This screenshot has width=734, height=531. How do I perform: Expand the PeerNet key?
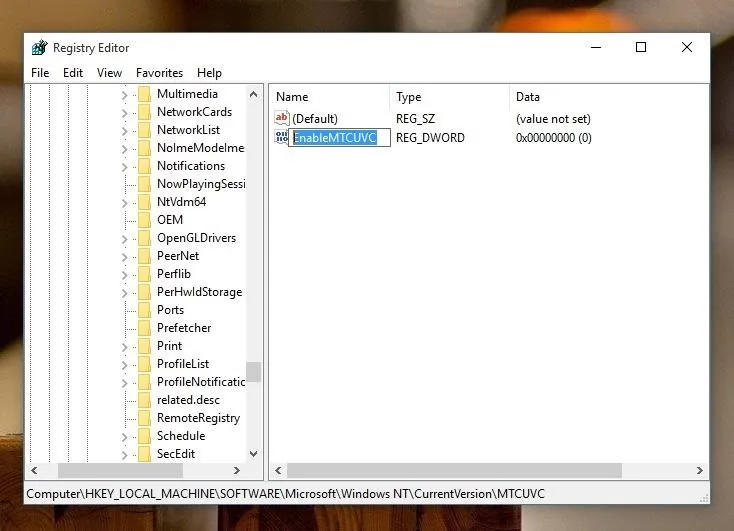(x=124, y=257)
